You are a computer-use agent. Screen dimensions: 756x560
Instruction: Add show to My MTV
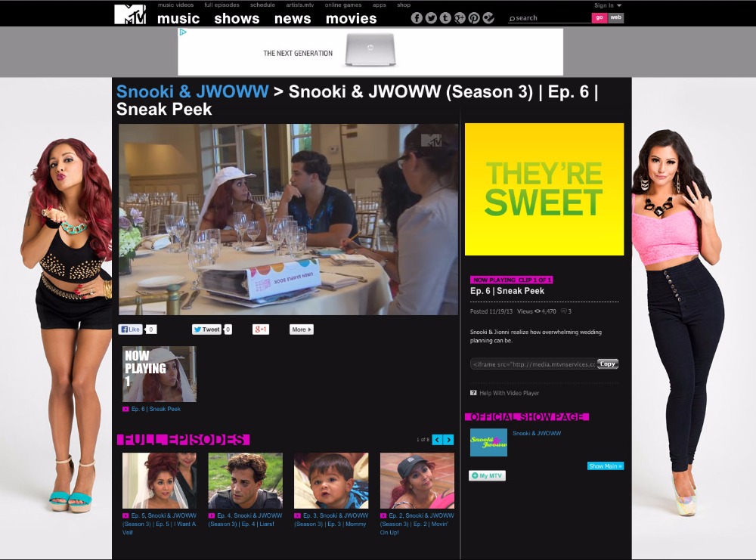click(x=487, y=475)
